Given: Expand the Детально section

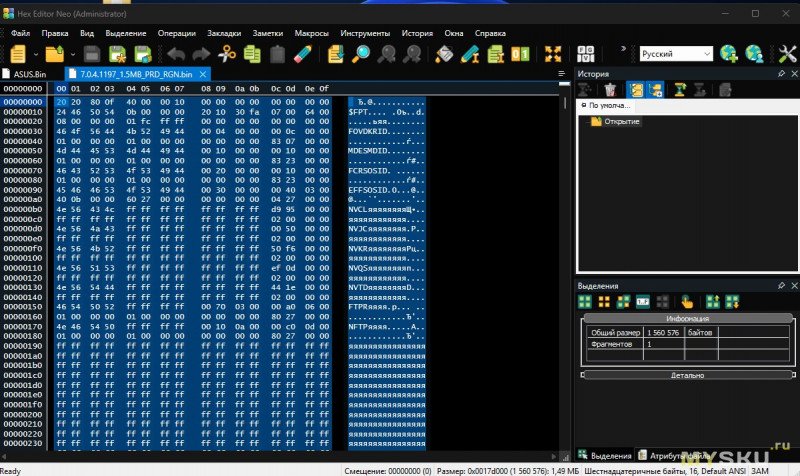Looking at the screenshot, I should click(x=686, y=375).
